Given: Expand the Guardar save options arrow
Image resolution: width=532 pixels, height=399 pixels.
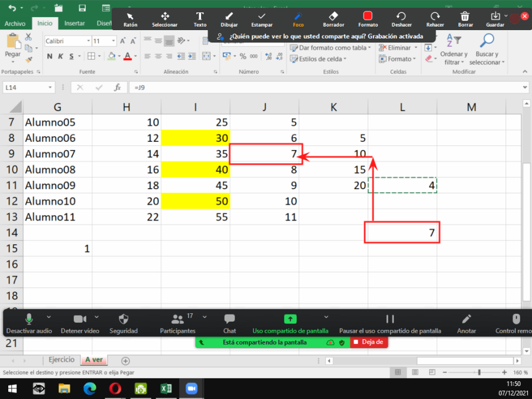Looking at the screenshot, I should (506, 16).
